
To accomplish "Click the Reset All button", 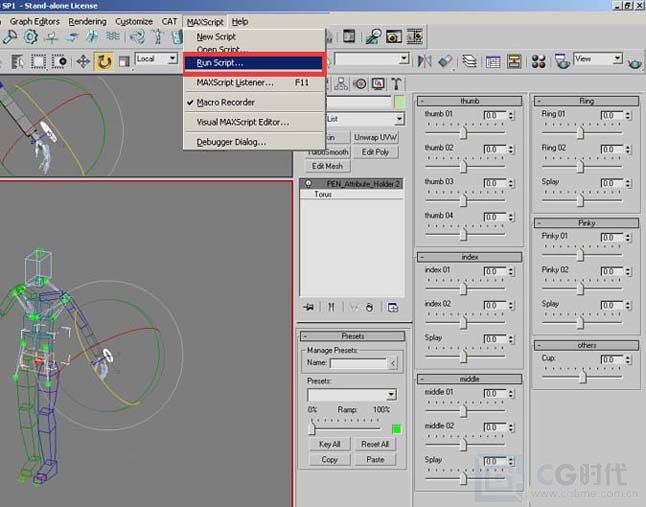I will (x=375, y=444).
